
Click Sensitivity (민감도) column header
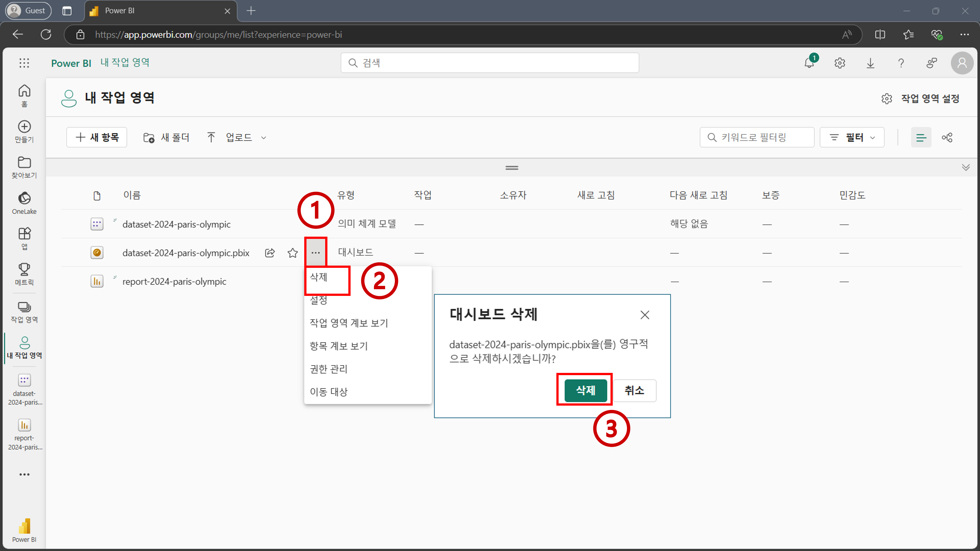(852, 195)
